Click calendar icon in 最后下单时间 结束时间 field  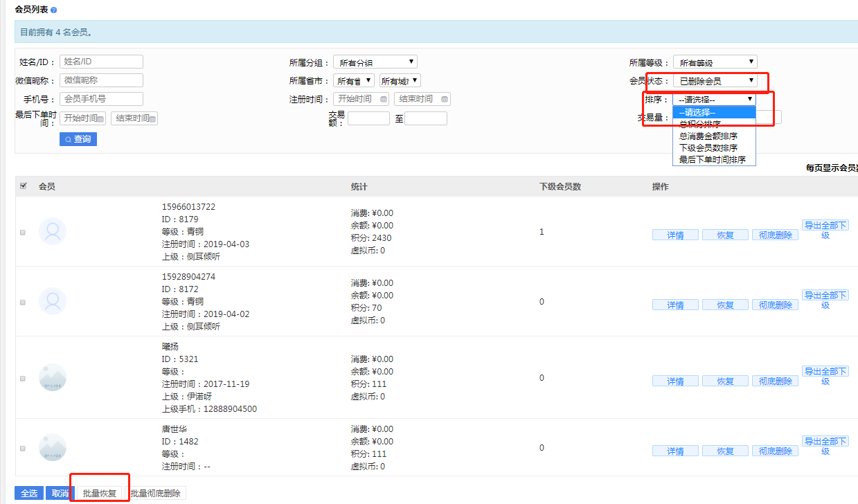point(152,119)
